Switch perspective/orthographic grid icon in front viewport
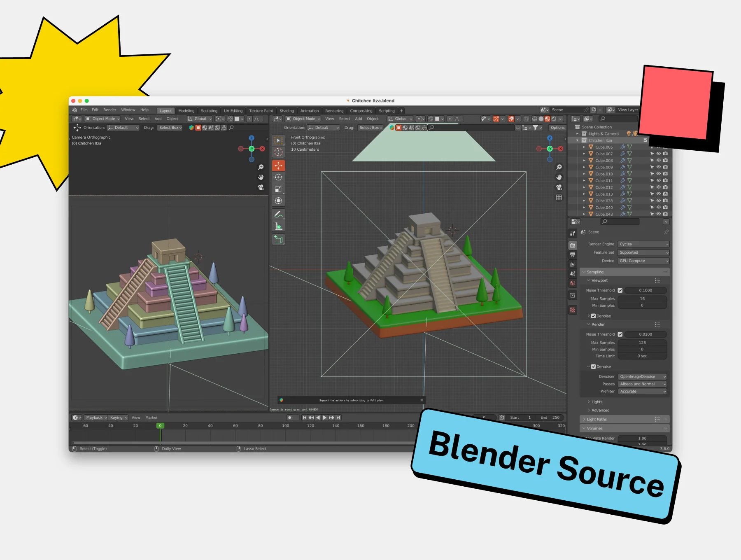 [559, 197]
